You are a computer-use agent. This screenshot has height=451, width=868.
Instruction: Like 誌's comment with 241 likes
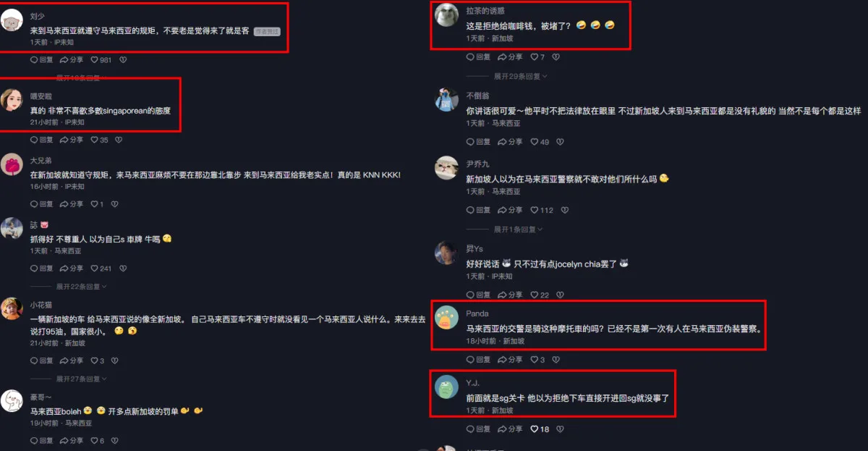101,268
